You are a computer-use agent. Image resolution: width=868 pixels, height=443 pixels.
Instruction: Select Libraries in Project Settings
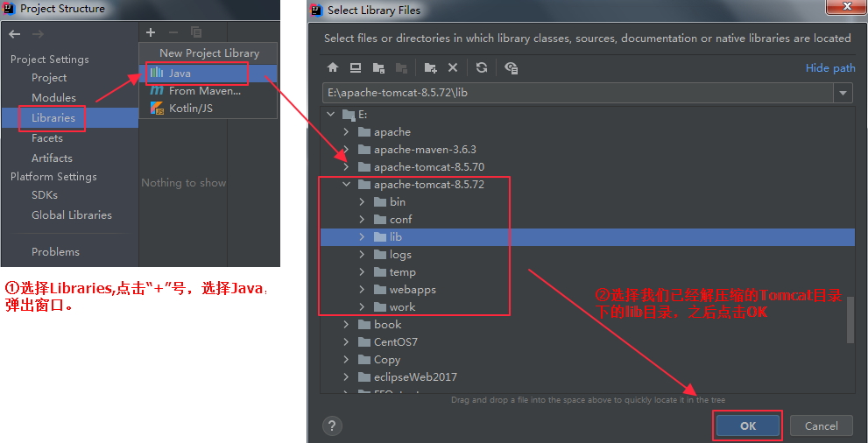click(53, 118)
